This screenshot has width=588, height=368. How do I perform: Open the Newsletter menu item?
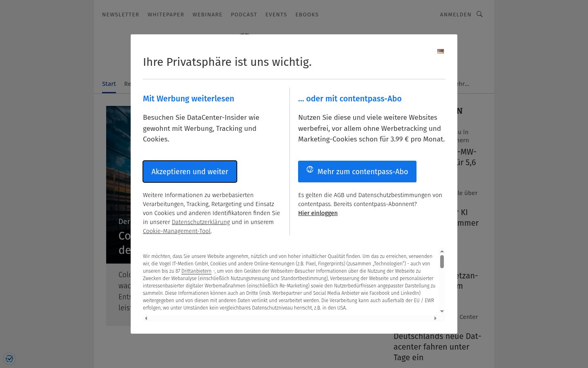click(120, 14)
